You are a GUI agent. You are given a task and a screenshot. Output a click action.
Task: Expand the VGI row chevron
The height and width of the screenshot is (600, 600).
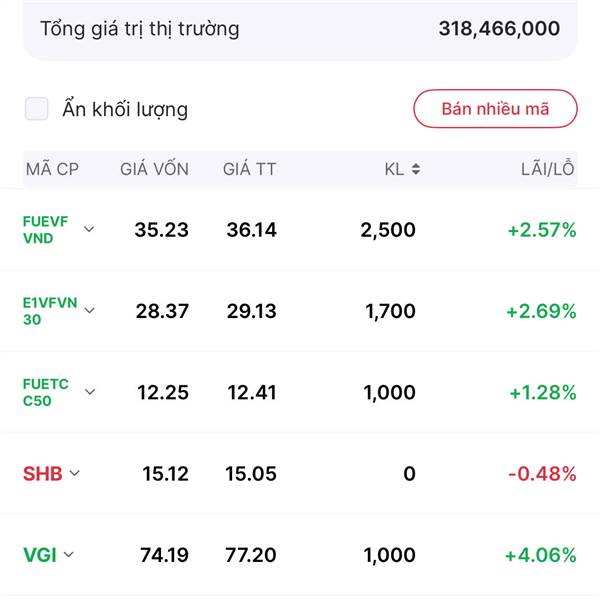click(x=68, y=554)
